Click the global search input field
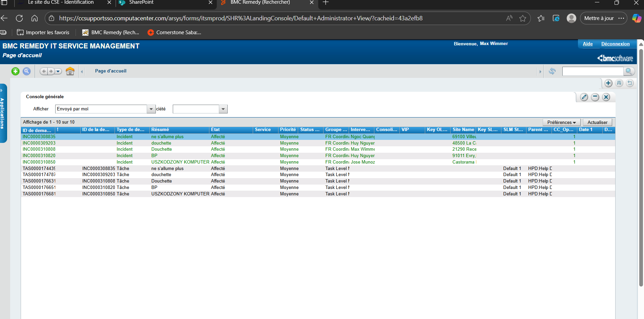The image size is (644, 319). (x=593, y=71)
